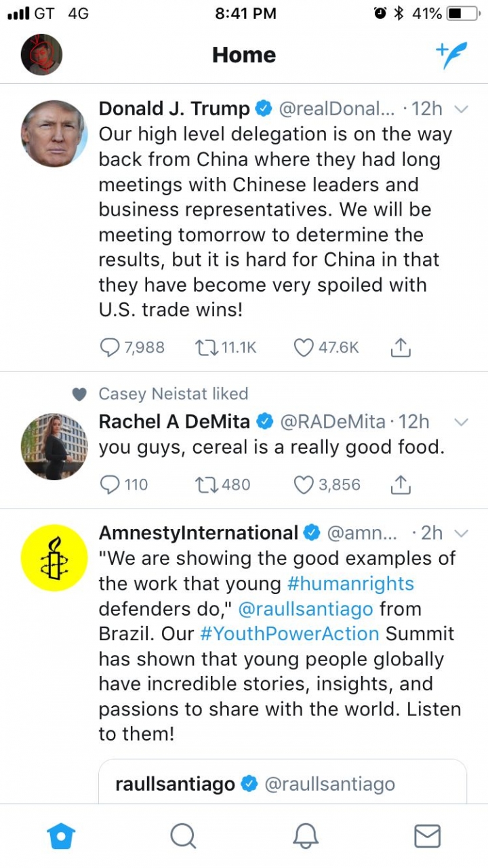This screenshot has height=868, width=488.
Task: Reply to Rachel A DeMita's cereal tweet
Action: [x=109, y=485]
